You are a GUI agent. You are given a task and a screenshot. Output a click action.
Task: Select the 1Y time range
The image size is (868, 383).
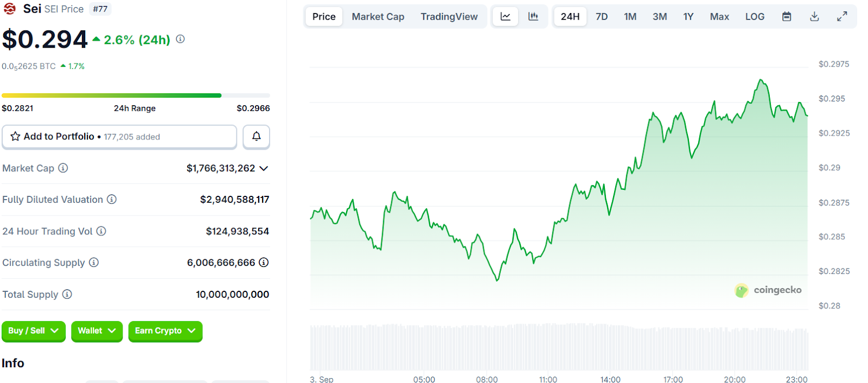(688, 17)
